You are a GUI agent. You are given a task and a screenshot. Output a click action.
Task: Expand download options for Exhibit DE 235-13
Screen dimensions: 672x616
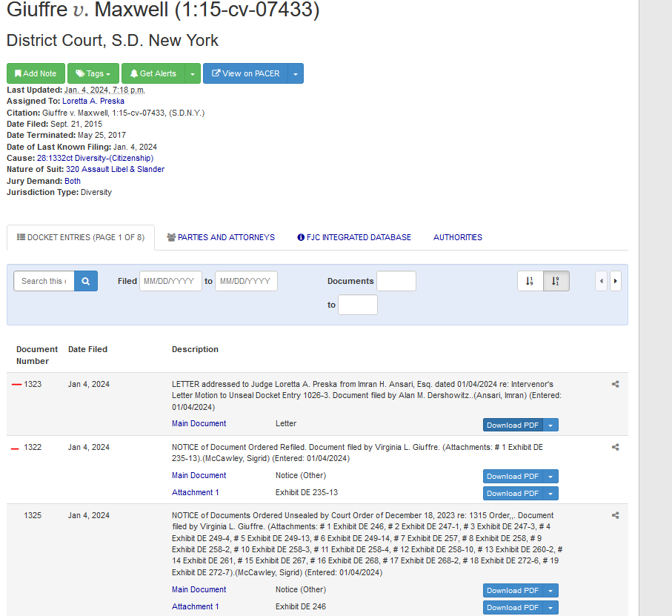tap(550, 494)
